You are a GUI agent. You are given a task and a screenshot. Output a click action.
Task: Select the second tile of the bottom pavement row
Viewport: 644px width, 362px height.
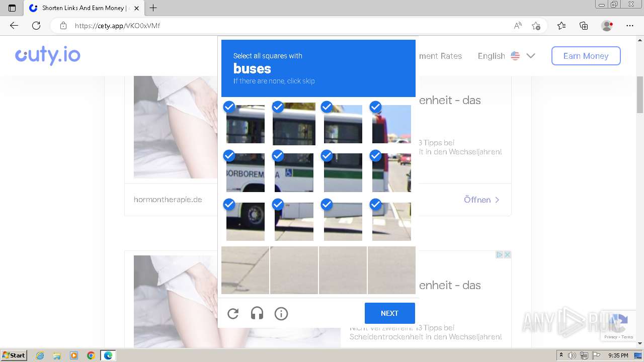point(294,270)
